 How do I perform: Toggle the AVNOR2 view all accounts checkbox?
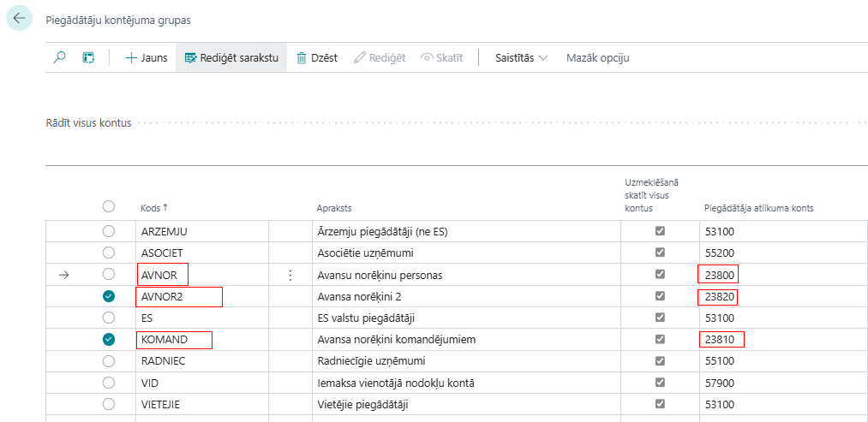pos(659,296)
